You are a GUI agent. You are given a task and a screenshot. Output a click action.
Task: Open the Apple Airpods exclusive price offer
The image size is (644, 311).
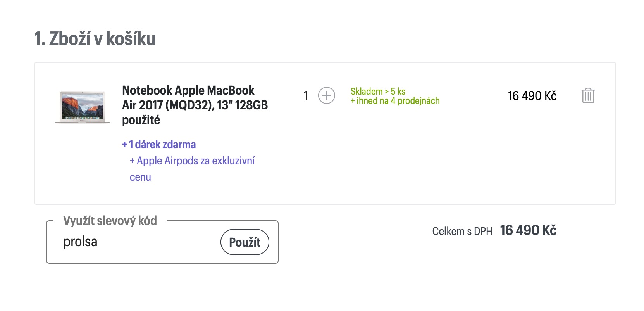192,161
